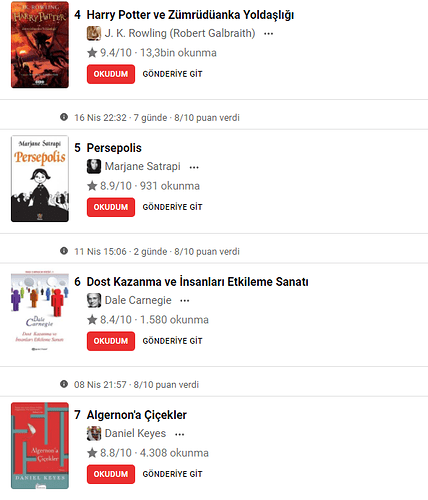Open the Dost Kazanma ve İnsanları Etkileme Sanatı title
428x500 pixels.
pyautogui.click(x=197, y=282)
